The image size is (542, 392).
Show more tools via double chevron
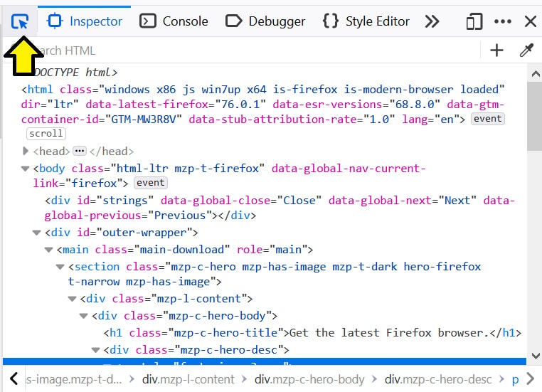[x=432, y=21]
